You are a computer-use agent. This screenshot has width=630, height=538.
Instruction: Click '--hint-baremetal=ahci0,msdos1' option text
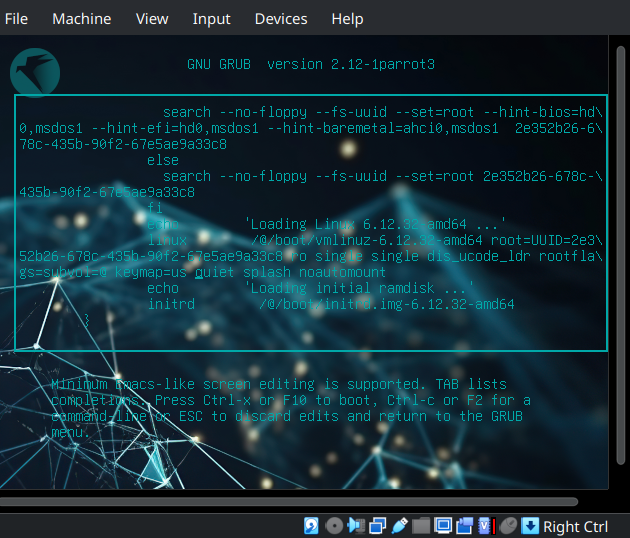point(383,128)
